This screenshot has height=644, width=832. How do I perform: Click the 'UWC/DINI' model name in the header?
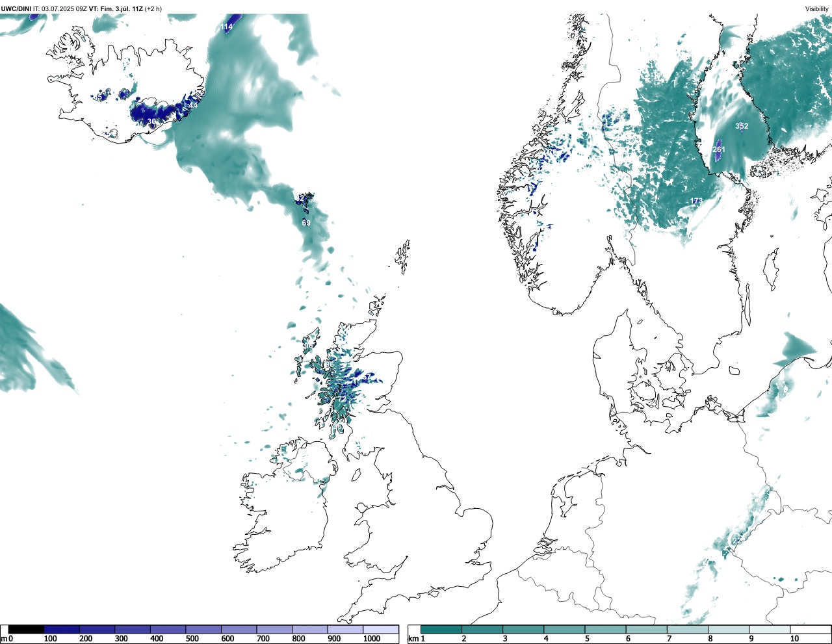click(x=16, y=8)
